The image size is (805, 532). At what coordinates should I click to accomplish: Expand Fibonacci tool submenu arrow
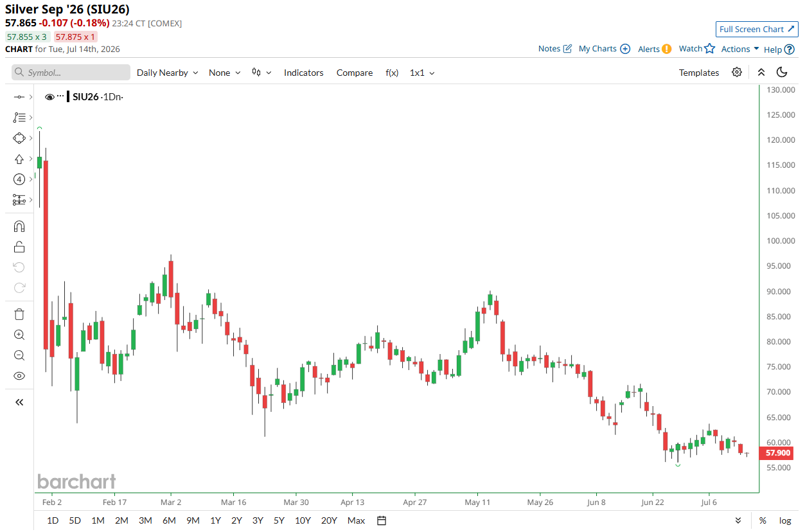point(30,118)
